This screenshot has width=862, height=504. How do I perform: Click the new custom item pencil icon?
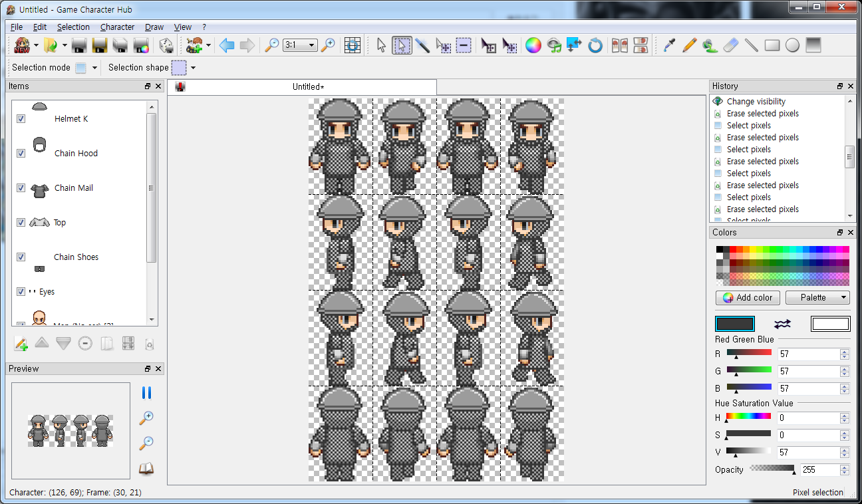[21, 344]
